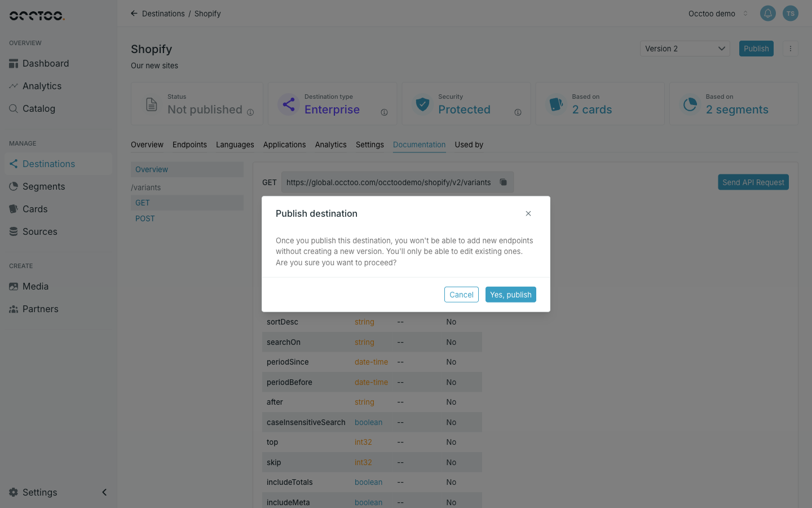Open Analytics in the sidebar
The height and width of the screenshot is (508, 812).
58,86
